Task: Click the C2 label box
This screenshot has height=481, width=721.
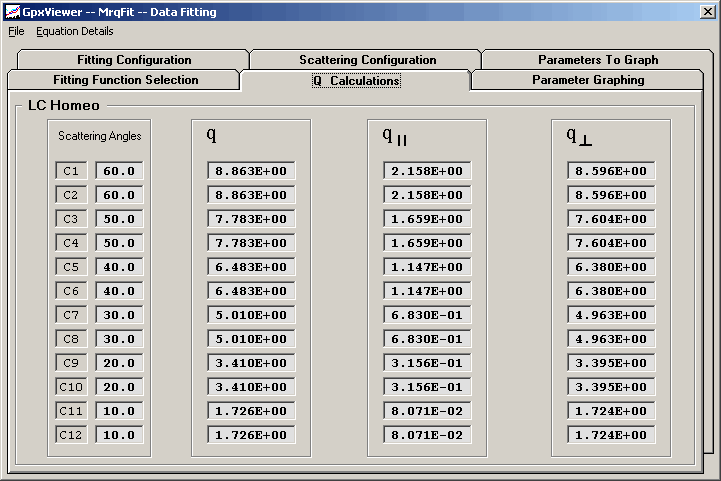Action: 71,195
